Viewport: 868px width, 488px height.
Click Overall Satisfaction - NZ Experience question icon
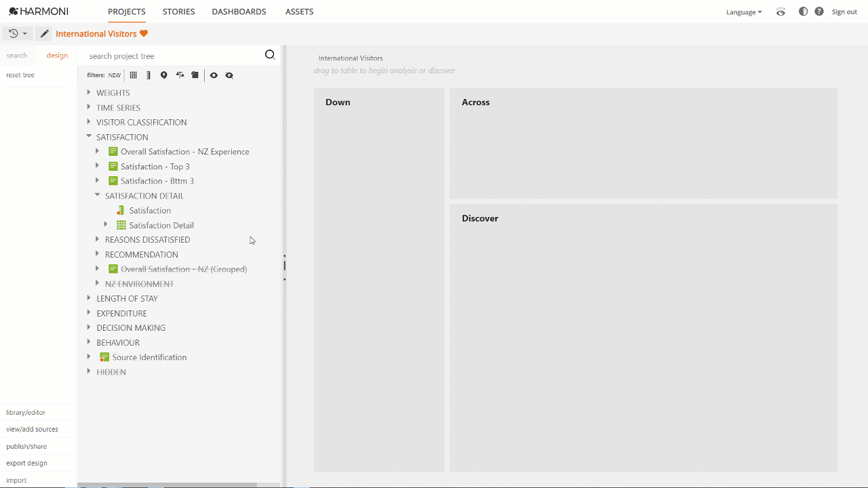(113, 152)
